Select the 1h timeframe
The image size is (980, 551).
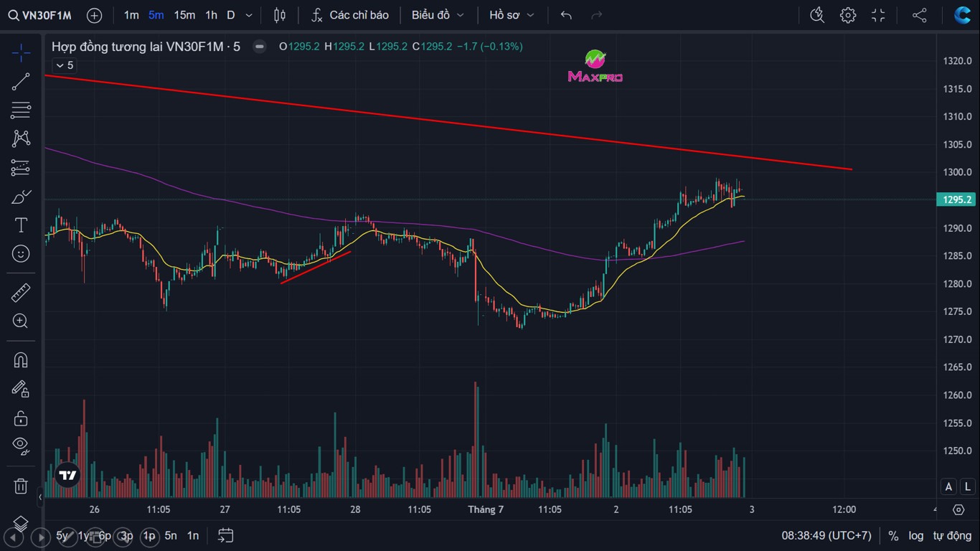pos(211,15)
